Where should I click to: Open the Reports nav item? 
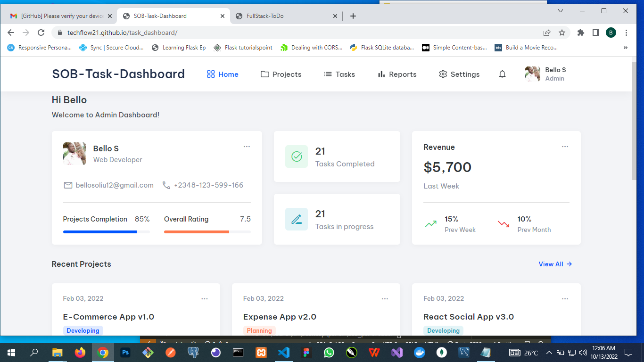(x=397, y=74)
